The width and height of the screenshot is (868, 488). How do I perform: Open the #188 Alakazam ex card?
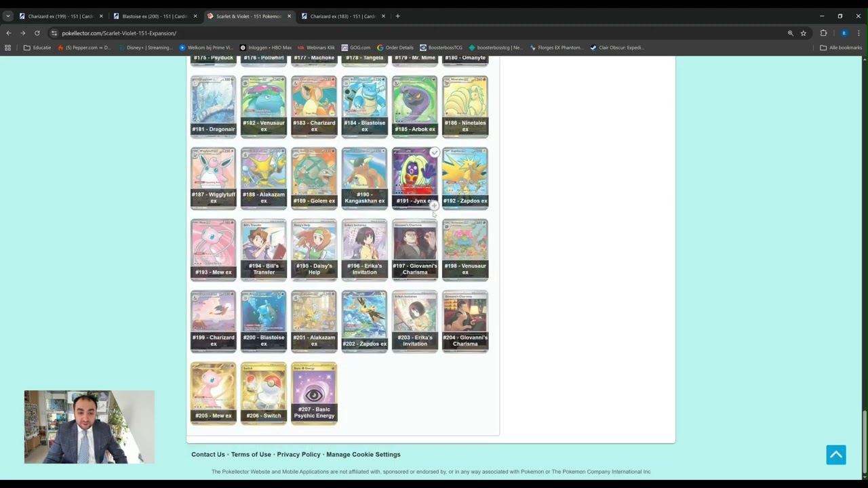pyautogui.click(x=264, y=178)
